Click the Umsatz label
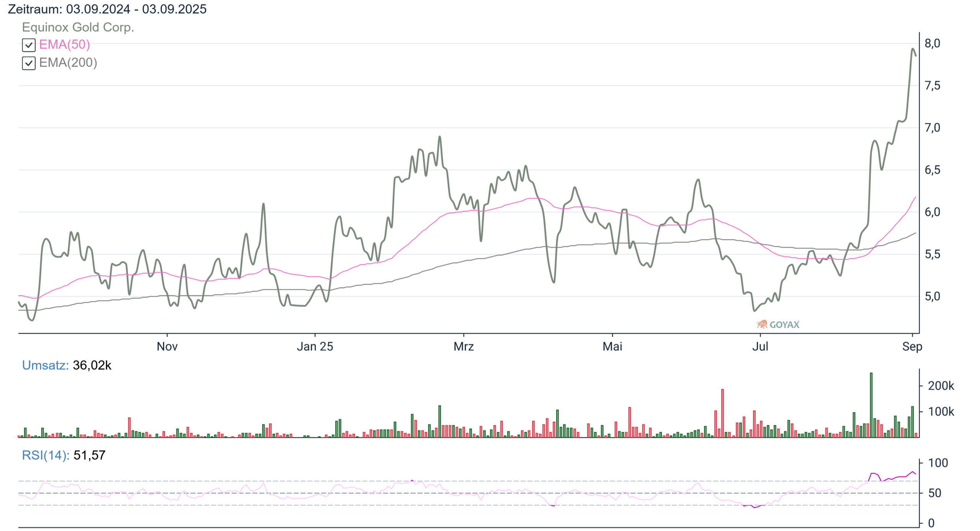The width and height of the screenshot is (980, 531). point(45,365)
